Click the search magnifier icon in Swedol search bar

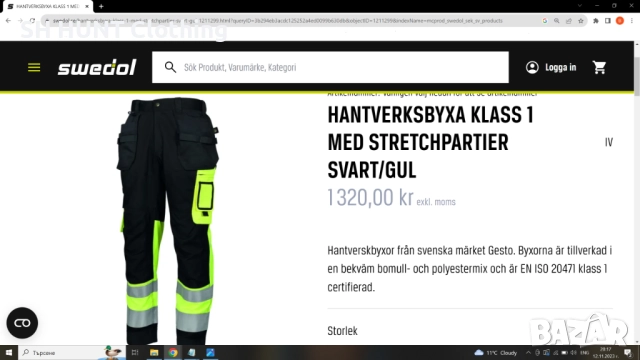pos(170,67)
